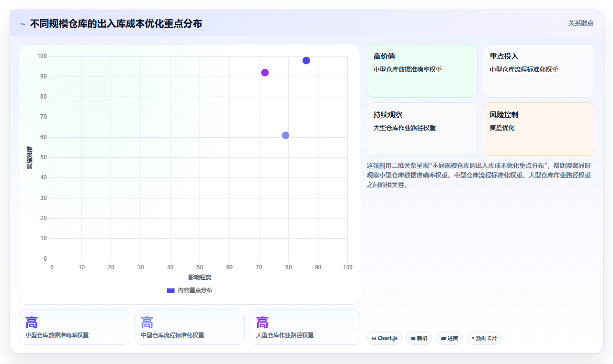The image size is (613, 364).
Task: Click the y-axis tick label 100
Action: (42, 56)
